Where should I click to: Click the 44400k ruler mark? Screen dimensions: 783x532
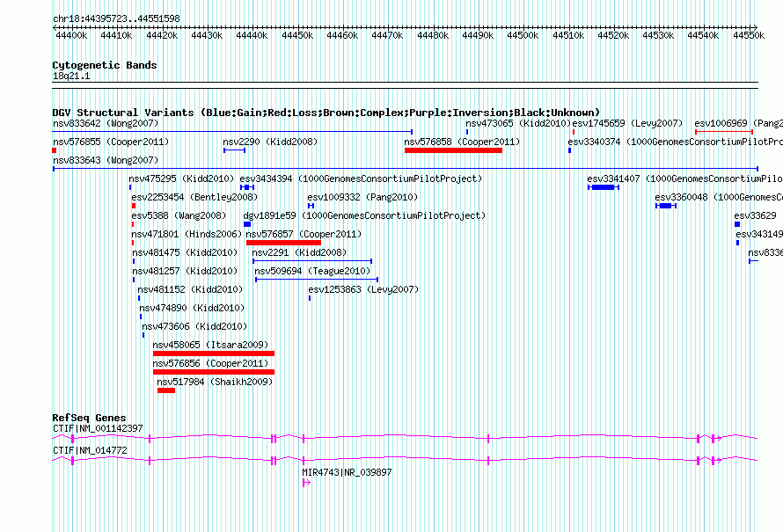click(x=71, y=35)
